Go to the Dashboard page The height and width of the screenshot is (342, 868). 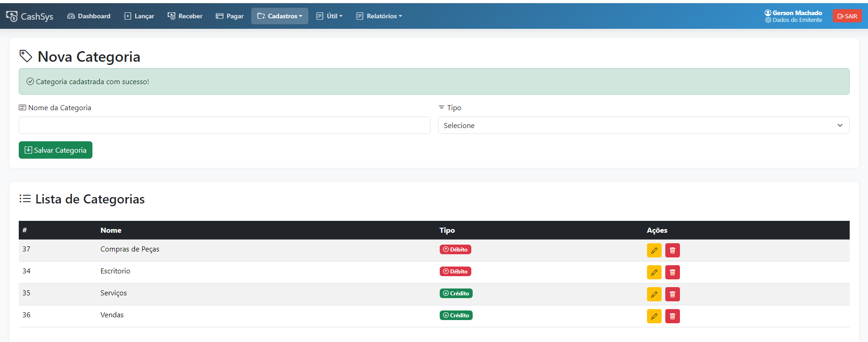[x=89, y=16]
